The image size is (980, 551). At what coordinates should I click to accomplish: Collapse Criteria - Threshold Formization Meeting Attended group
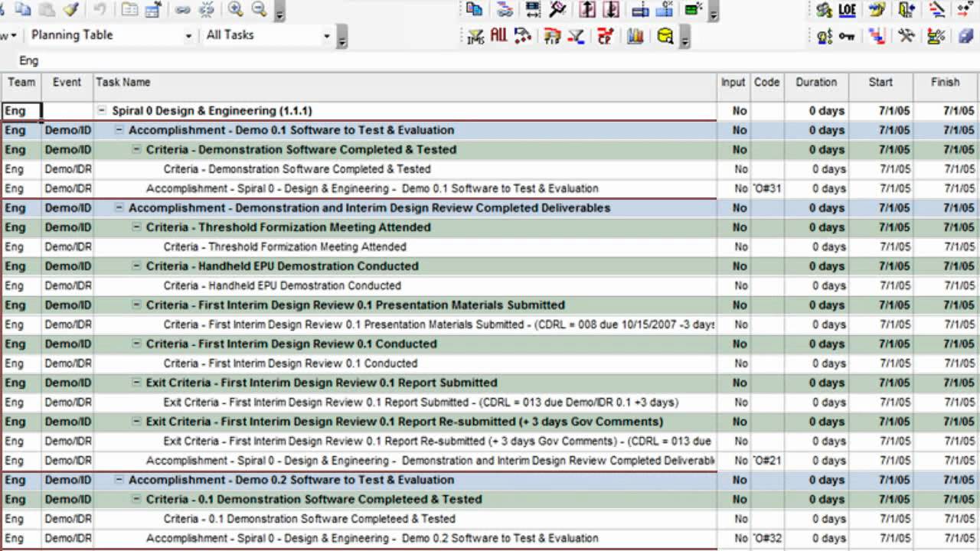pos(136,227)
